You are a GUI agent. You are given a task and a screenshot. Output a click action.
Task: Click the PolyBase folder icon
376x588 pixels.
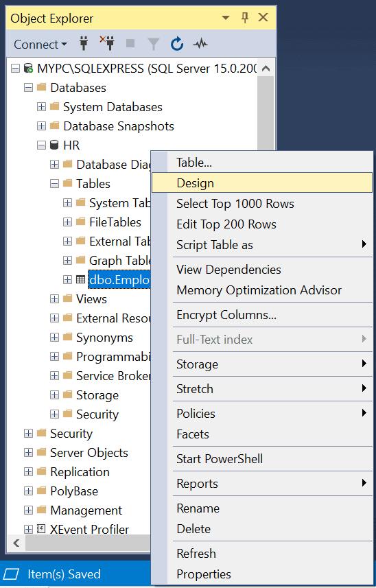(x=42, y=491)
